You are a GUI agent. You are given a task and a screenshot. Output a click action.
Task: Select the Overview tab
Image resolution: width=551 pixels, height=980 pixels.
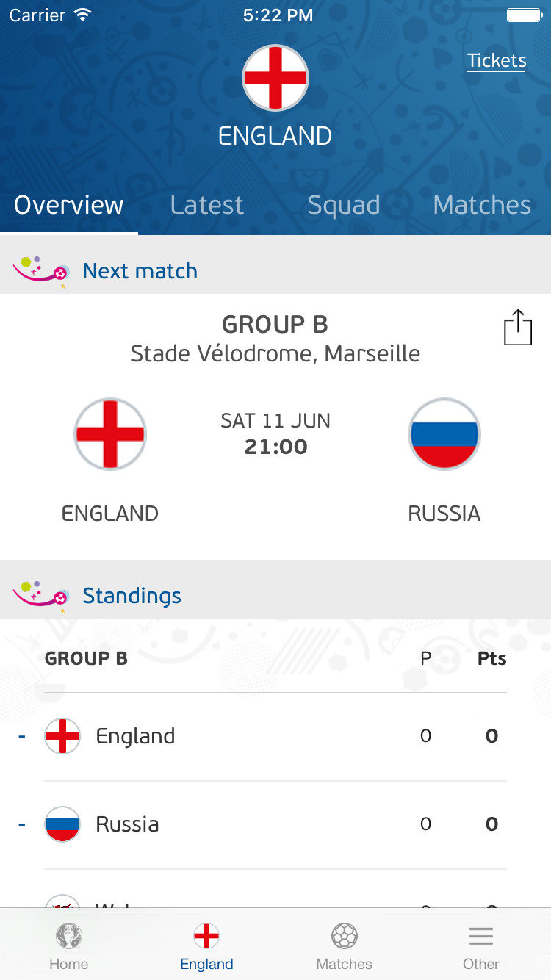(68, 205)
